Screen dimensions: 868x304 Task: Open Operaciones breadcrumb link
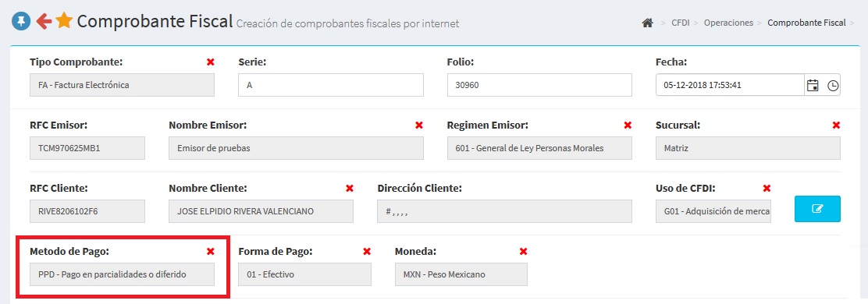pos(728,23)
